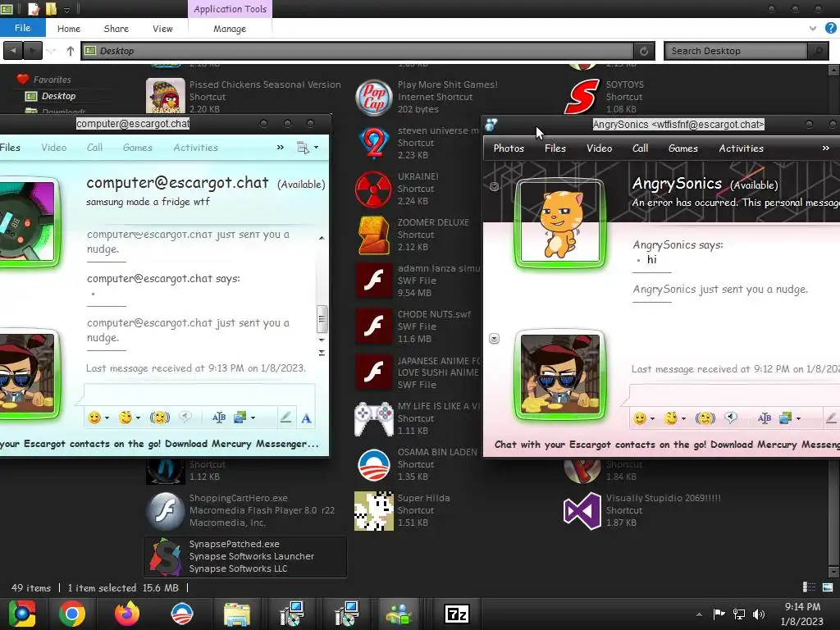Click voice clip icon in AngrySonics chat toolbar

pyautogui.click(x=731, y=418)
